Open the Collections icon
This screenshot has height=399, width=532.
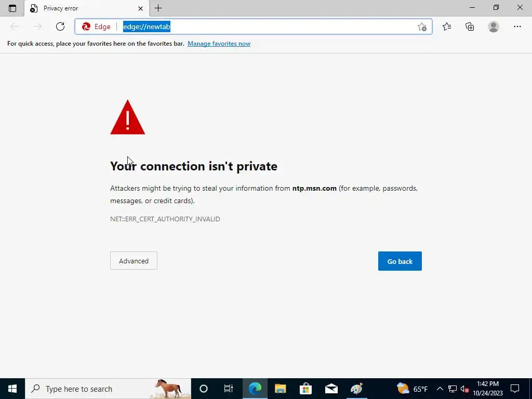tap(470, 26)
